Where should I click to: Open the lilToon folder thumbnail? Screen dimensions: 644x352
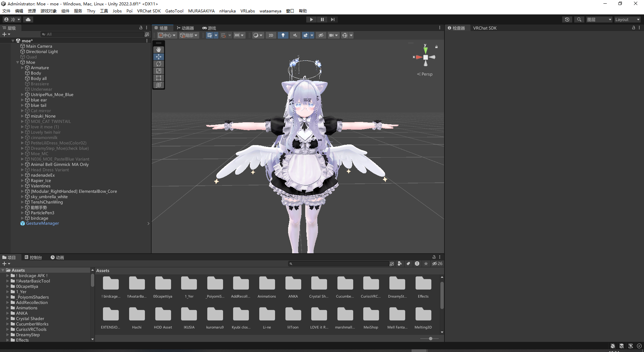click(x=293, y=318)
